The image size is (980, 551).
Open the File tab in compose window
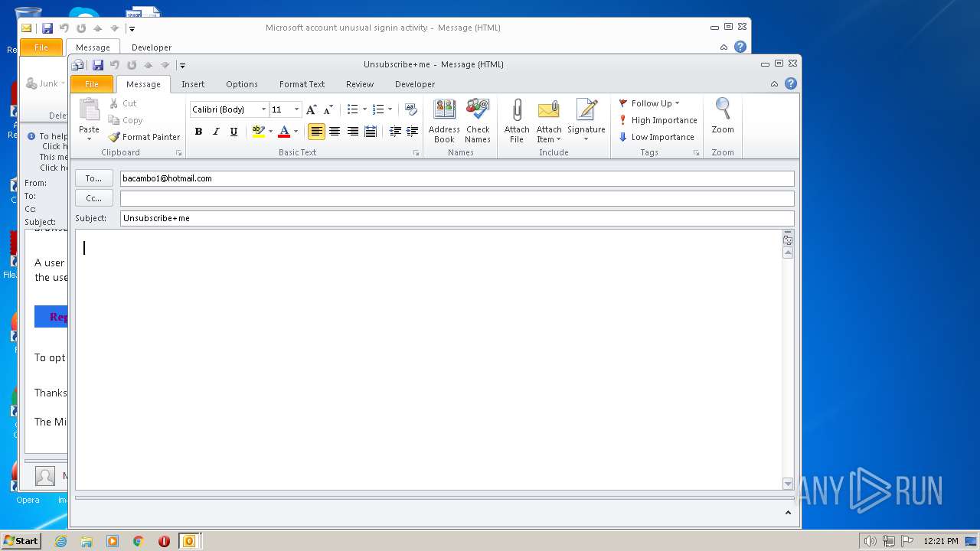pyautogui.click(x=92, y=84)
